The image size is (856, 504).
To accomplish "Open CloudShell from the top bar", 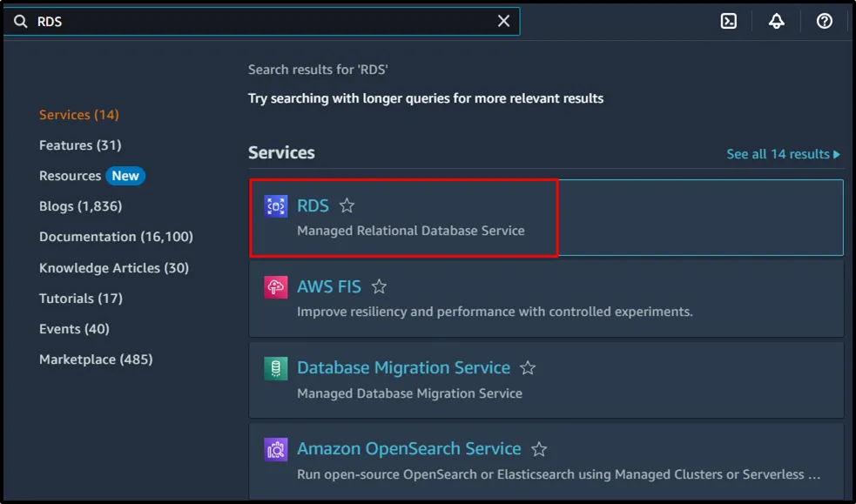I will (730, 21).
